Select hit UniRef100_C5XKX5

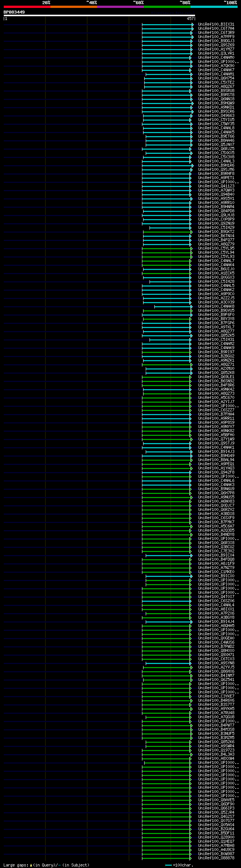coord(216,153)
